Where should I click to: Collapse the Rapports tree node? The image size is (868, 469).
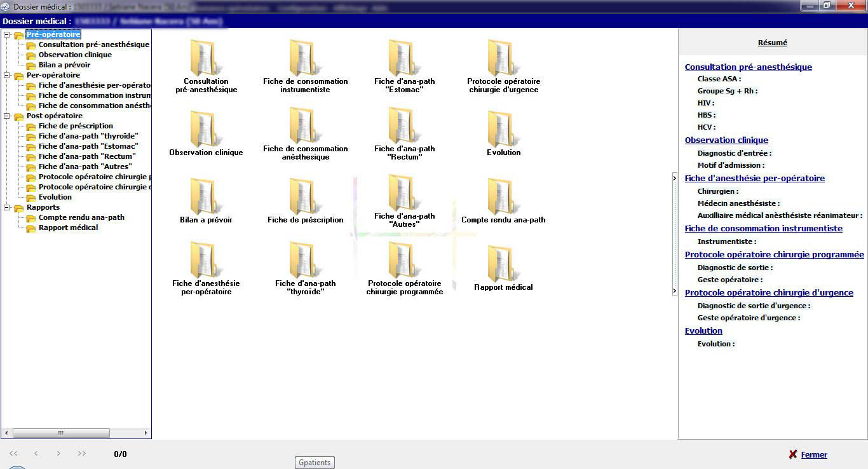[x=6, y=208]
